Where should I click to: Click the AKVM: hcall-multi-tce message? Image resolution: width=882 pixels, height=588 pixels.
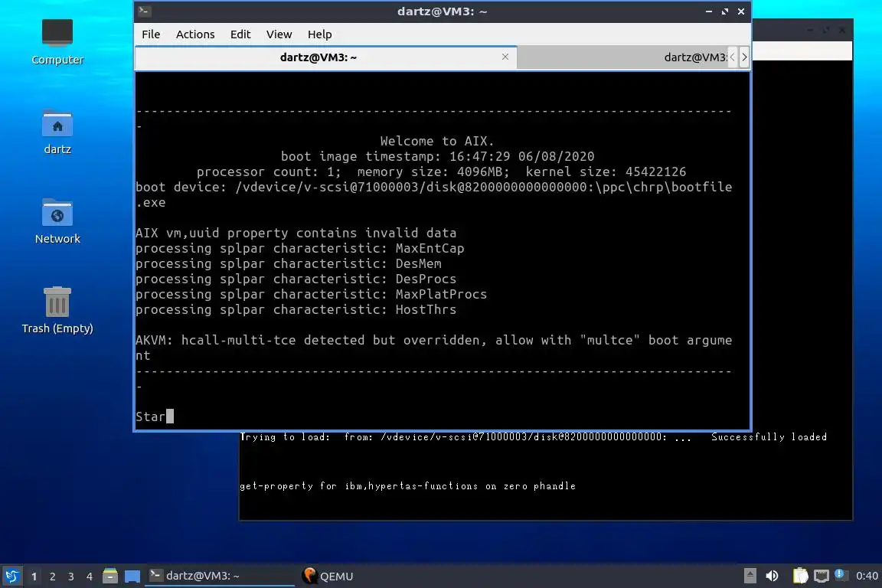pyautogui.click(x=433, y=348)
